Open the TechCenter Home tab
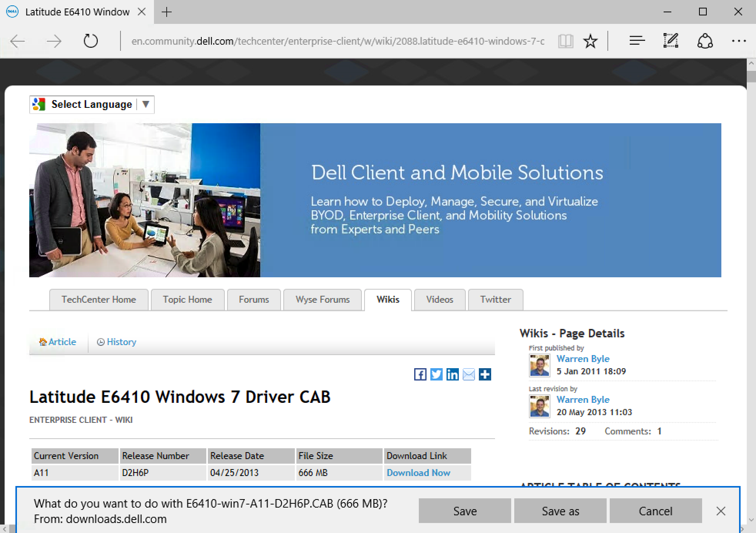 coord(99,300)
